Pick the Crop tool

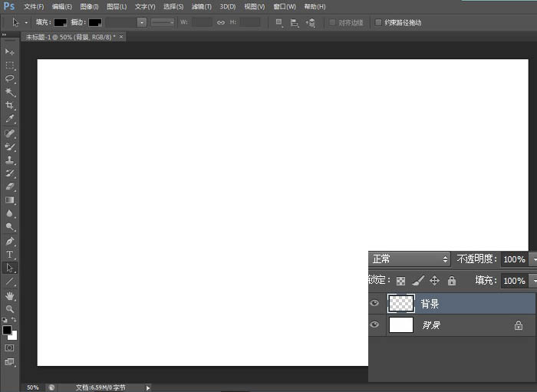[x=10, y=105]
